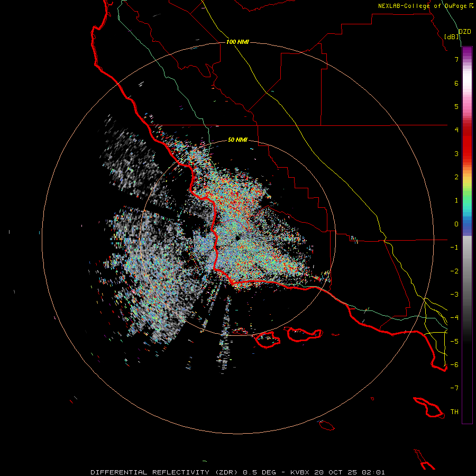Viewport: 476px width, 476px height.
Task: Click the TH label on color scale
Action: 454,412
